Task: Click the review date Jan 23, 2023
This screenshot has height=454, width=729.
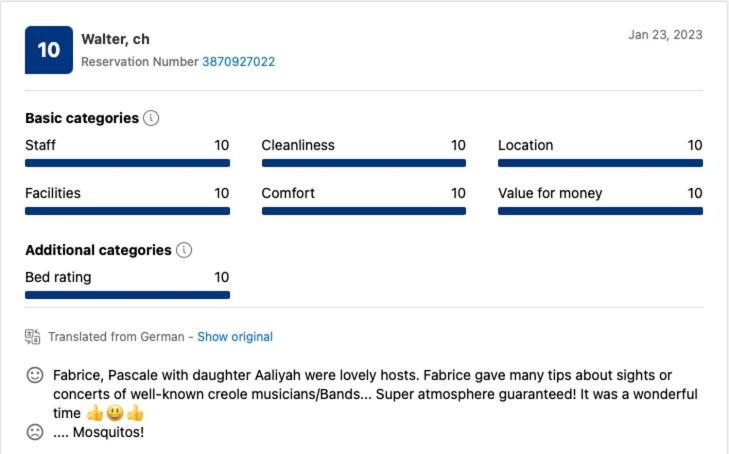Action: pyautogui.click(x=665, y=35)
